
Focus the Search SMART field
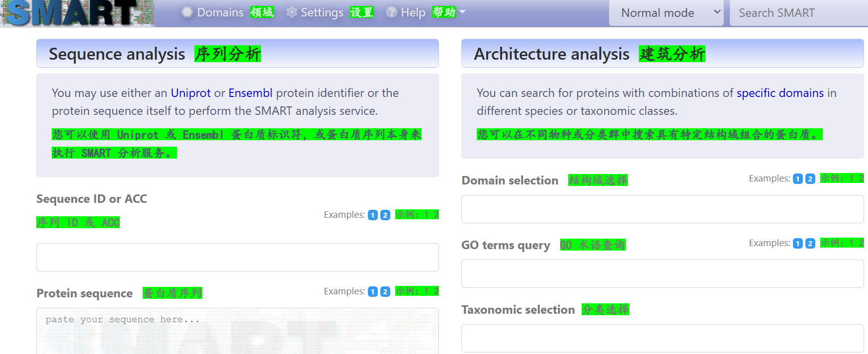[799, 13]
